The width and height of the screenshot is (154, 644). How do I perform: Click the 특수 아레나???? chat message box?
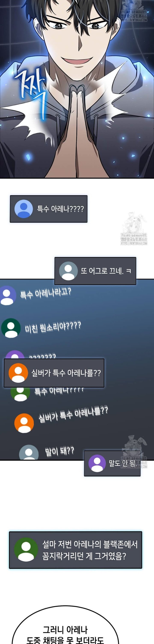49,209
